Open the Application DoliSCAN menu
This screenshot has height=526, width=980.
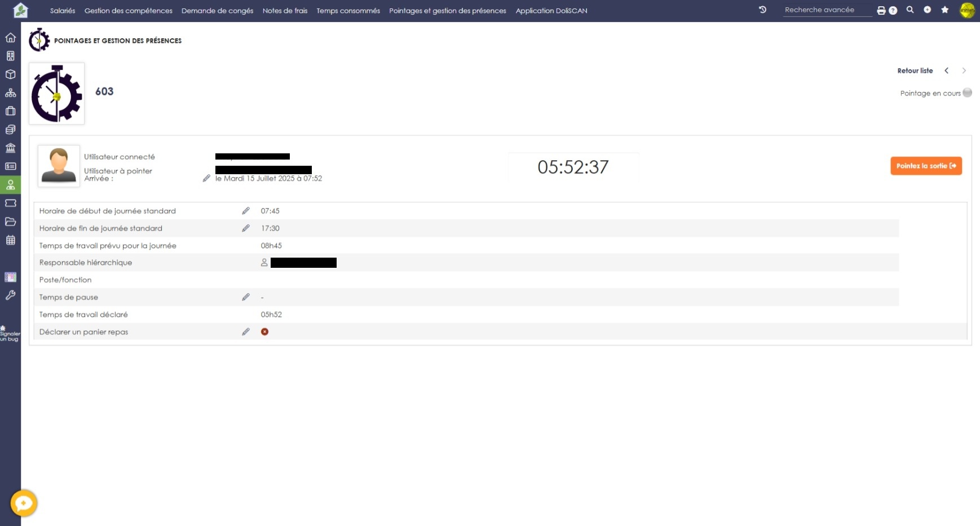click(x=551, y=11)
